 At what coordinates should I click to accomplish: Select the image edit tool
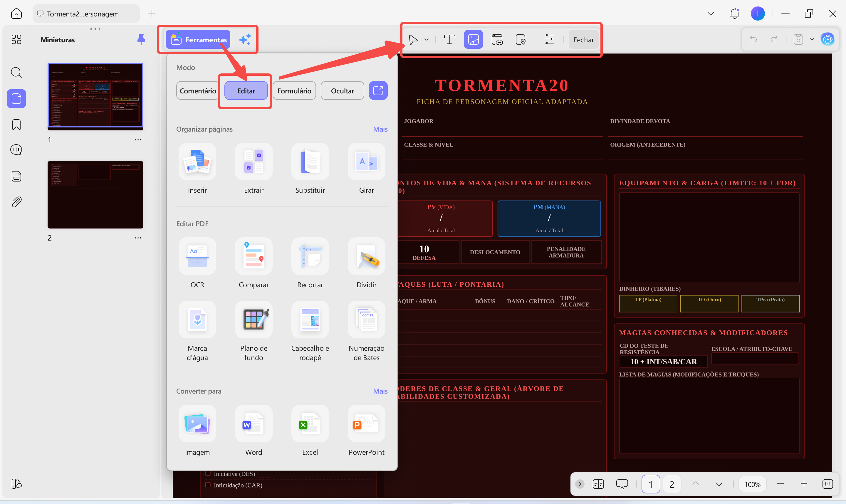473,40
